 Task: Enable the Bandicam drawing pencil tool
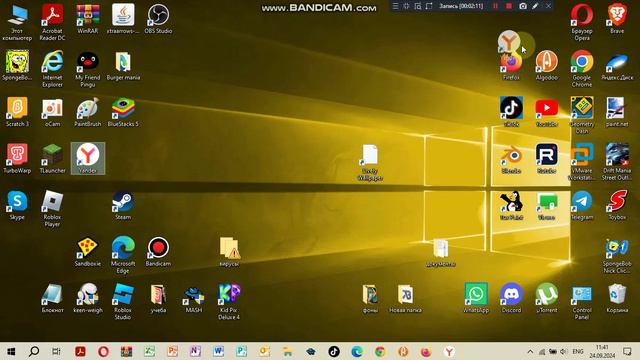(x=535, y=6)
